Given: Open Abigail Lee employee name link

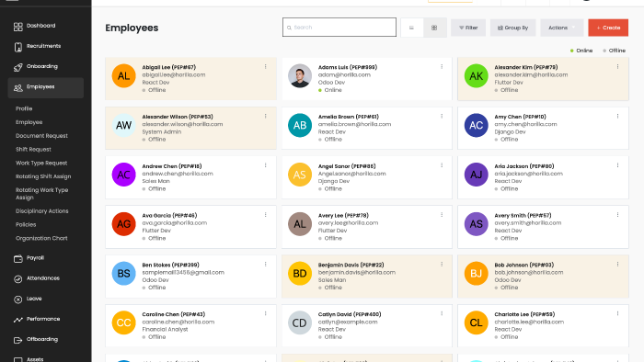Looking at the screenshot, I should [x=168, y=67].
